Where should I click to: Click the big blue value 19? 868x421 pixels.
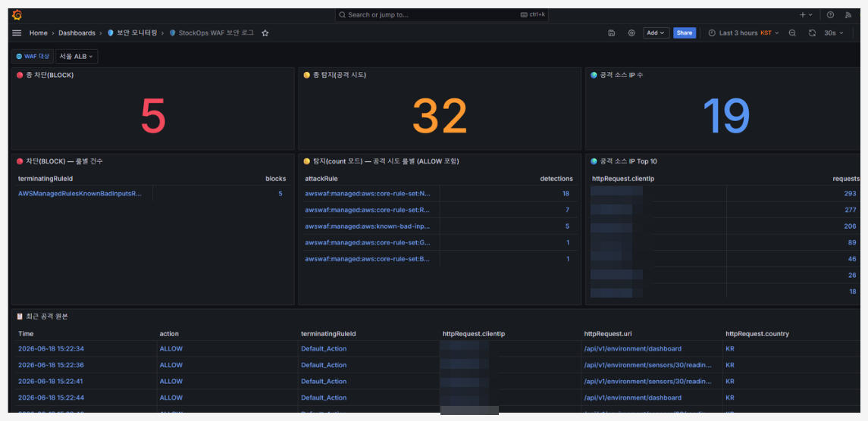[726, 116]
